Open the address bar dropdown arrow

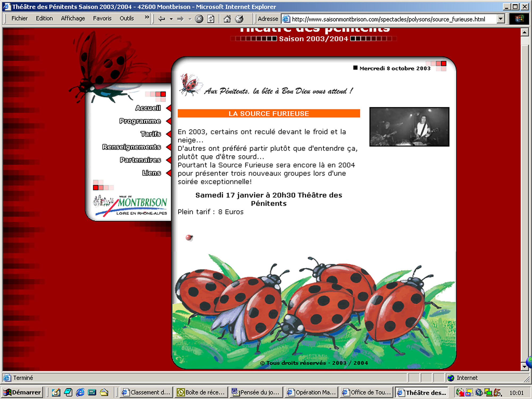501,19
